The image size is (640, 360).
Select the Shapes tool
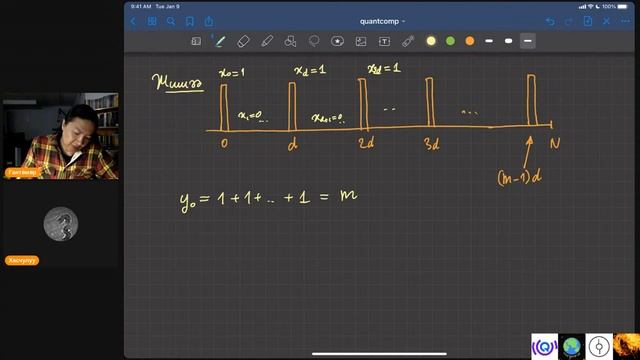290,41
